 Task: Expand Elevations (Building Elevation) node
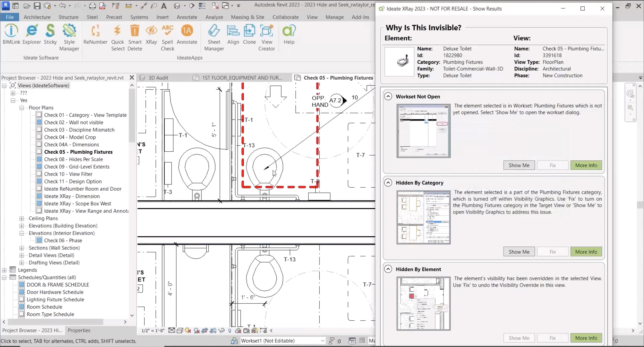click(x=22, y=226)
